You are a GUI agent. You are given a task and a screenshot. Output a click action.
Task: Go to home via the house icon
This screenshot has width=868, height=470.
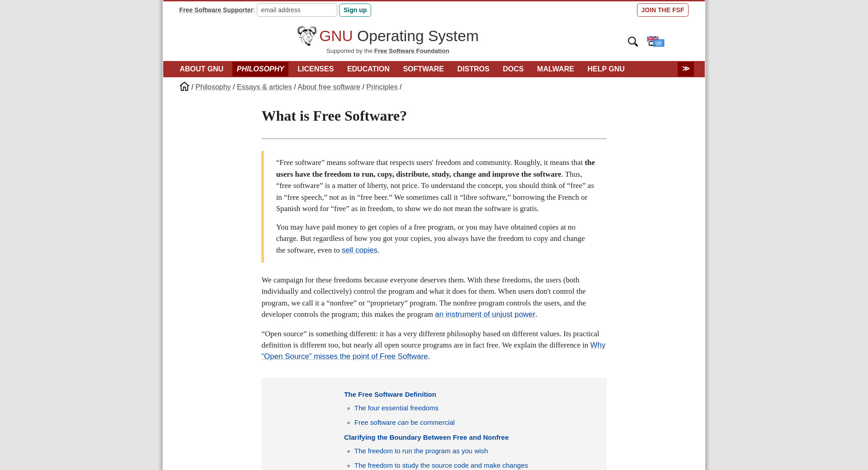[x=184, y=86]
